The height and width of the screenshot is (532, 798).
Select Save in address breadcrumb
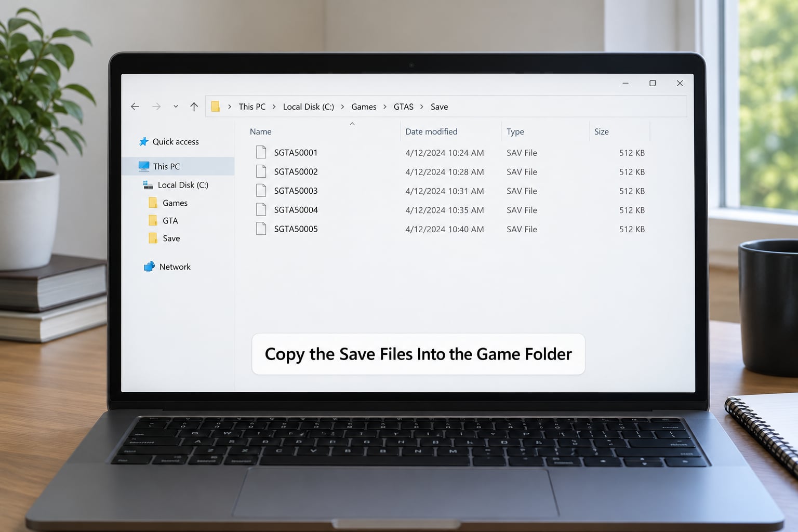[439, 107]
